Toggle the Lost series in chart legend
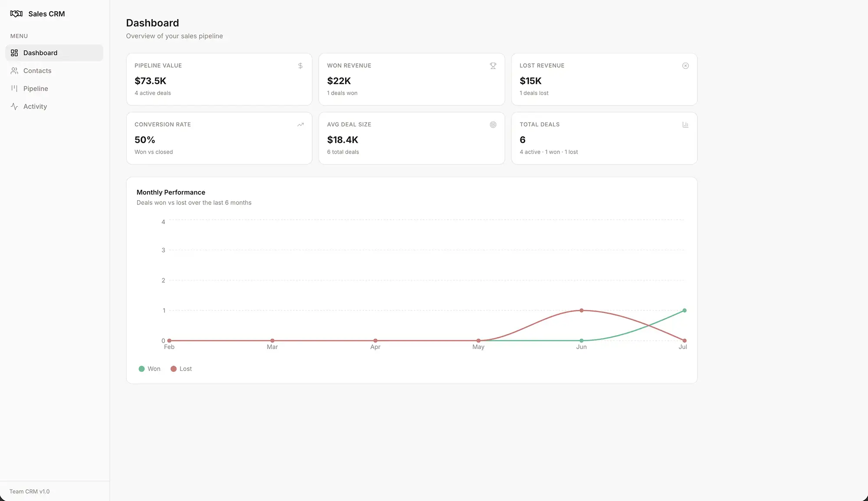 (x=181, y=369)
